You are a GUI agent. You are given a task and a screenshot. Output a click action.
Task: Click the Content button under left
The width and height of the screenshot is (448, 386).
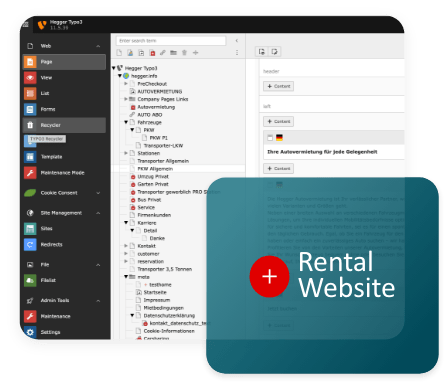pyautogui.click(x=278, y=121)
